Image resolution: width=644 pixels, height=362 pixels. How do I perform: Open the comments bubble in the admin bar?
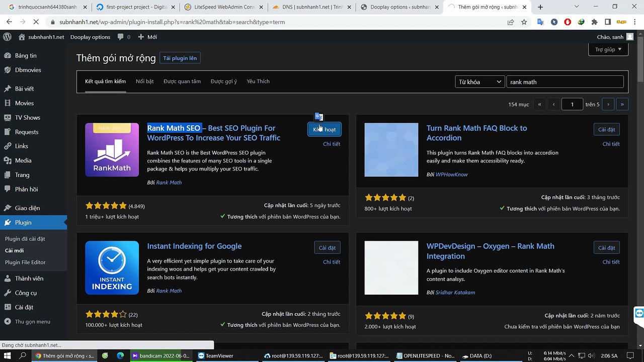click(x=124, y=37)
